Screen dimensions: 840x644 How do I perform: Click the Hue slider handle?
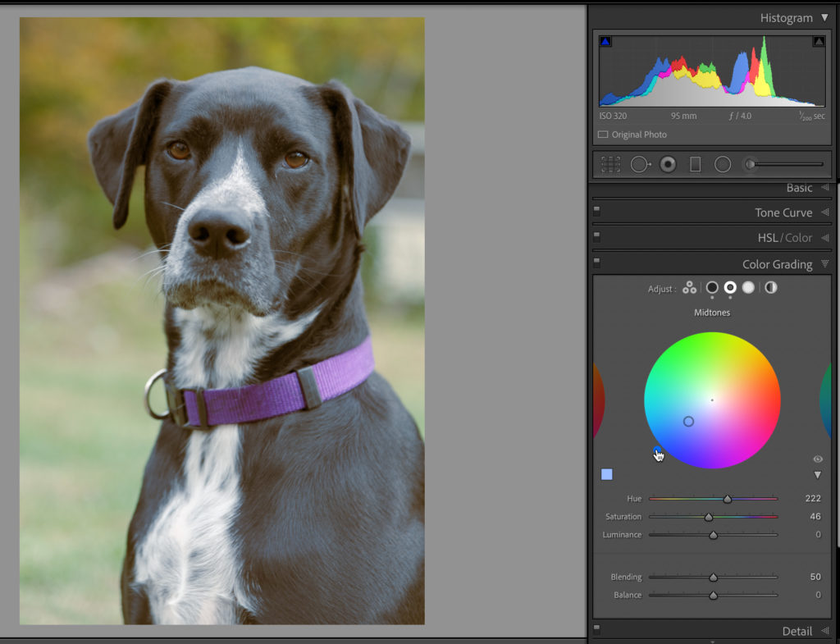[x=727, y=499]
